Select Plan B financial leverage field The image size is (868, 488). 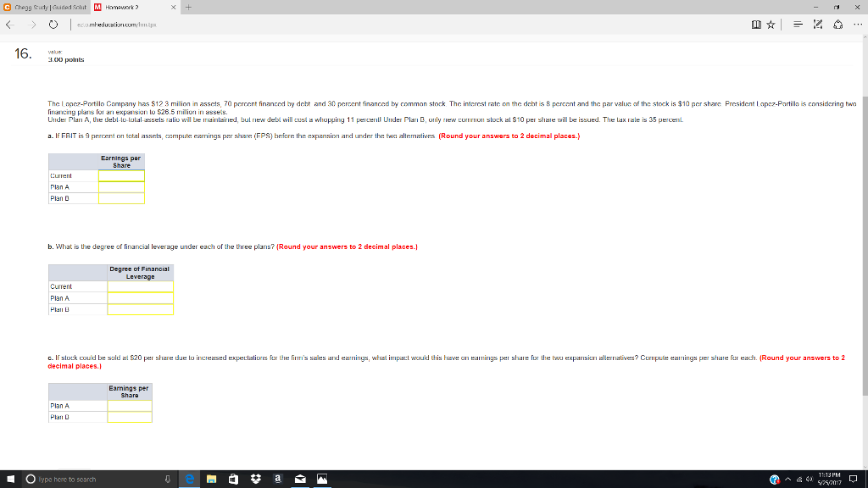(140, 309)
